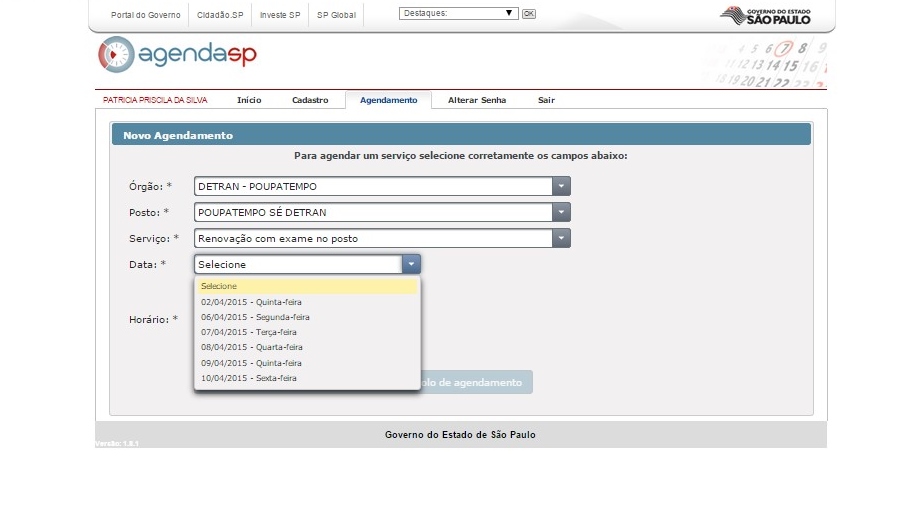Go to Alterar Senha tab
The width and height of the screenshot is (908, 511).
pyautogui.click(x=477, y=100)
